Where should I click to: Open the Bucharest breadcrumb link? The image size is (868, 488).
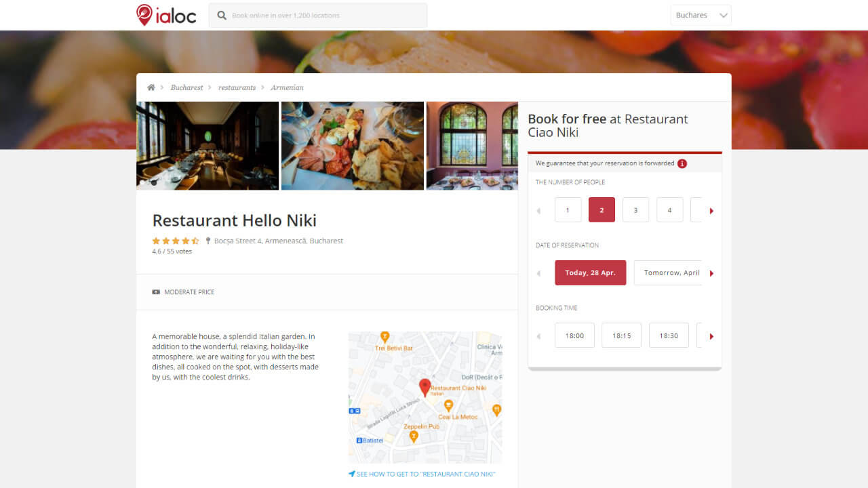[x=186, y=87]
